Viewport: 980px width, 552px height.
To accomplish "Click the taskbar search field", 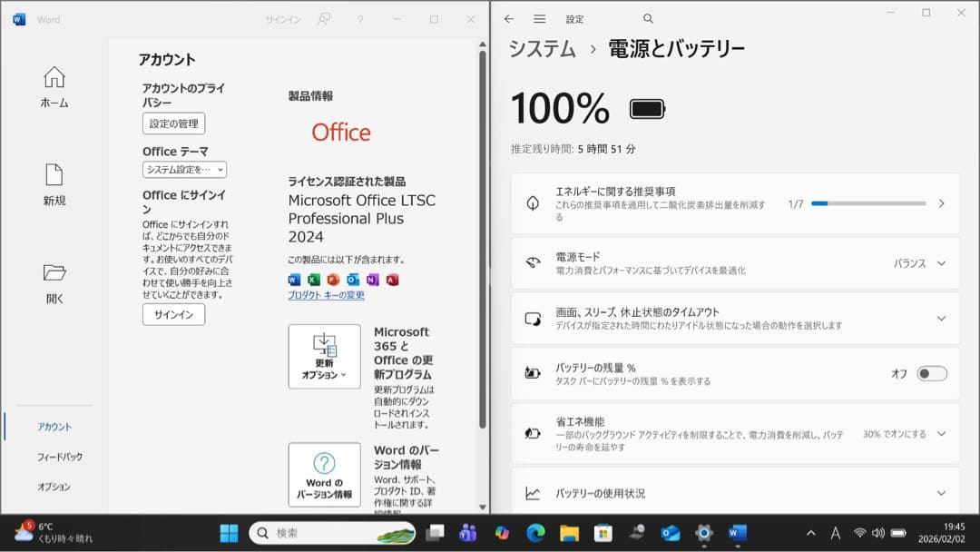I will (x=332, y=533).
